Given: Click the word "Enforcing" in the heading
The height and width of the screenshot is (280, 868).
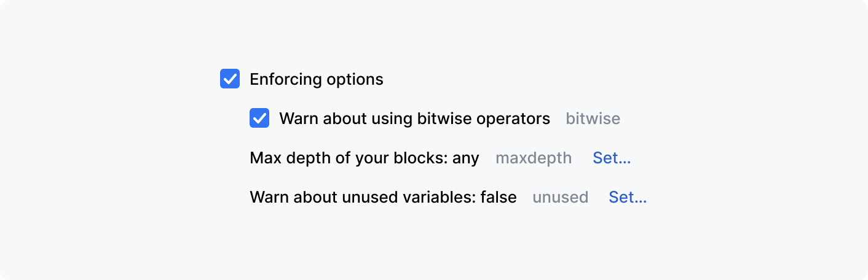Looking at the screenshot, I should click(285, 79).
